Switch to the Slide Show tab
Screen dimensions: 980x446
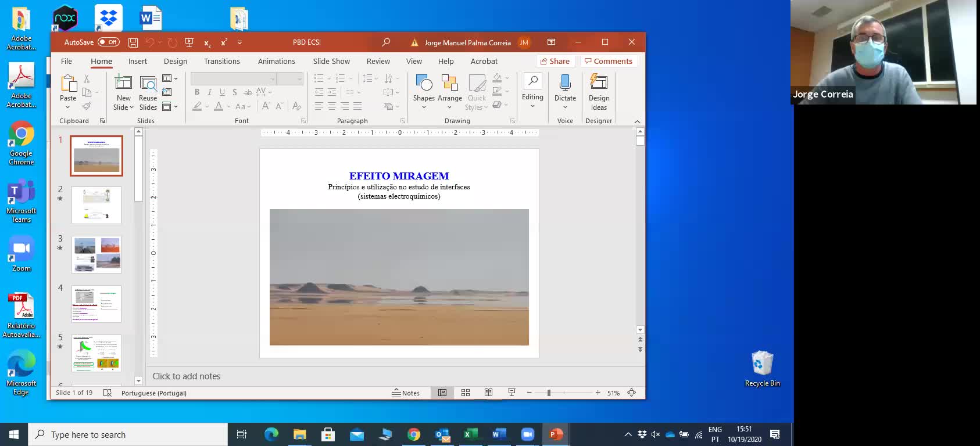[331, 61]
